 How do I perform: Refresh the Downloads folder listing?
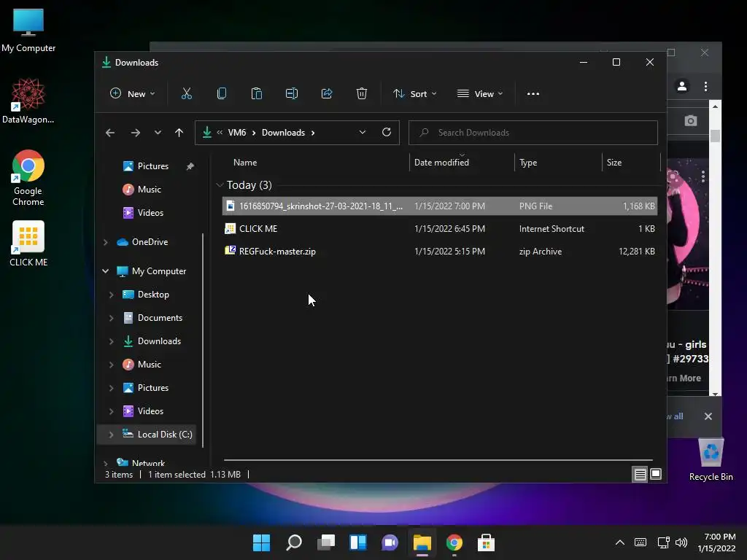coord(387,133)
